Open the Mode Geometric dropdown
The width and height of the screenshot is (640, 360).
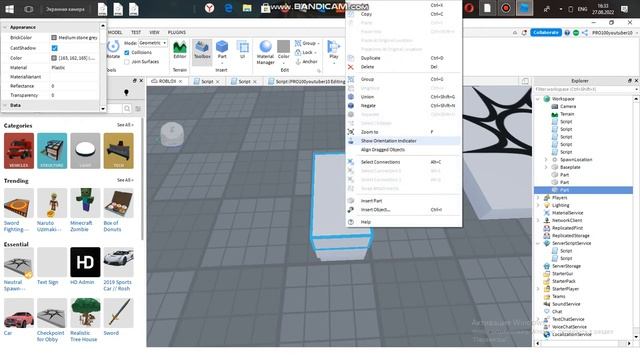click(x=153, y=43)
